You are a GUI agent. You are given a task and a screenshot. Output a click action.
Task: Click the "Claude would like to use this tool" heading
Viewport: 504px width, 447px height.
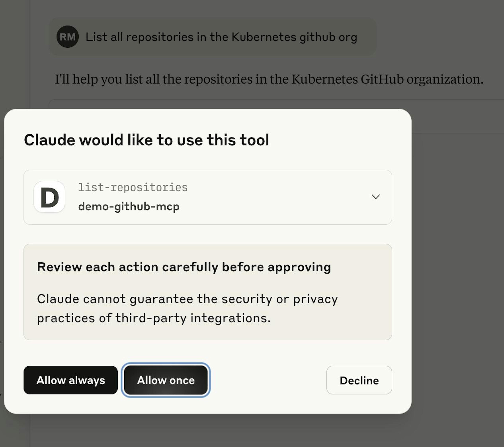146,140
